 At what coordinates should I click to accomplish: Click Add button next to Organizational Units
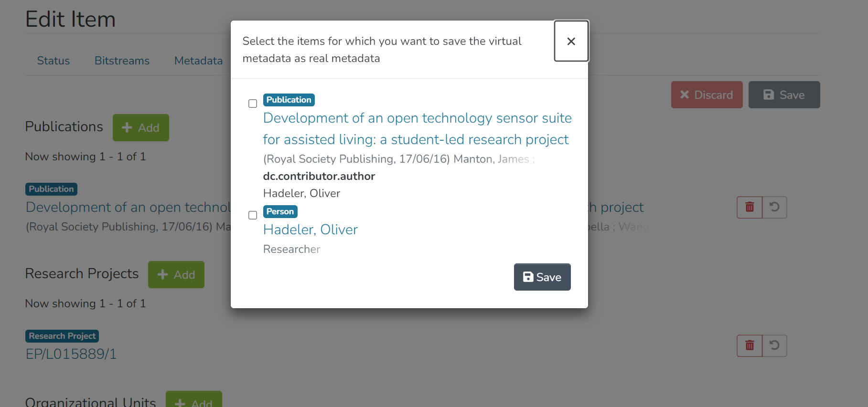point(193,401)
